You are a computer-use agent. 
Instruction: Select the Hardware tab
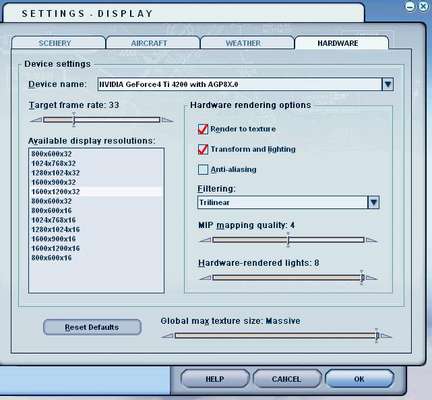(341, 43)
